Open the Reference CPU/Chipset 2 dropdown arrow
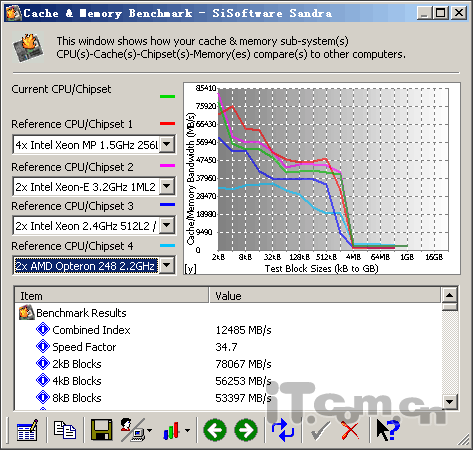This screenshot has width=473, height=450. 167,186
